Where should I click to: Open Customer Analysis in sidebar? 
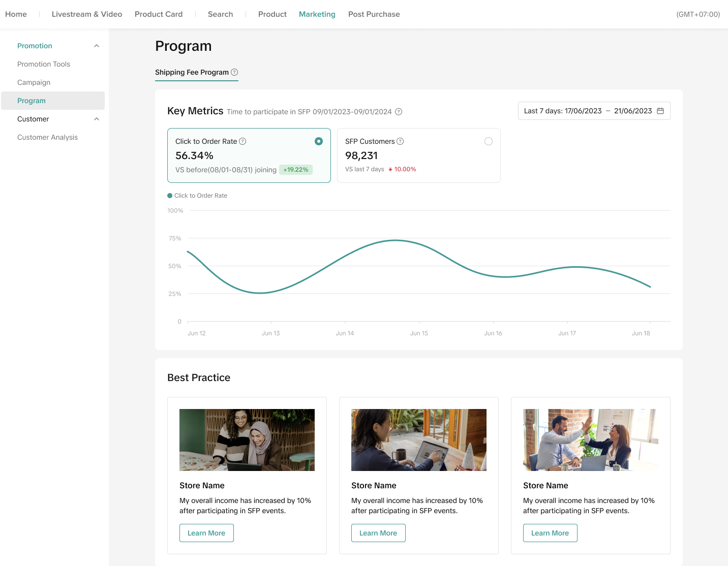pyautogui.click(x=47, y=137)
